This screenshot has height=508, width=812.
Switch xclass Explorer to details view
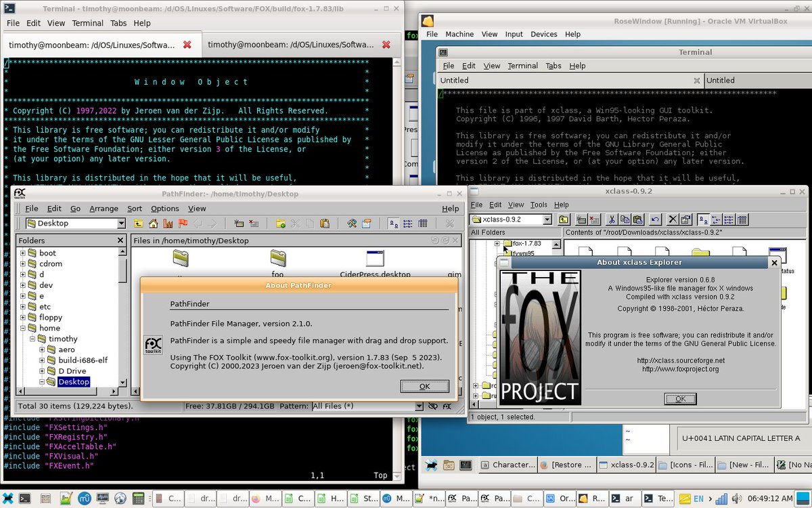click(x=742, y=219)
